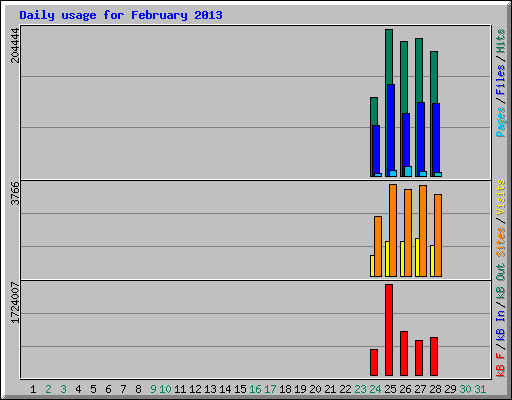This screenshot has height=400, width=512.
Task: Click green day 17 on the x-axis
Action: pos(270,389)
